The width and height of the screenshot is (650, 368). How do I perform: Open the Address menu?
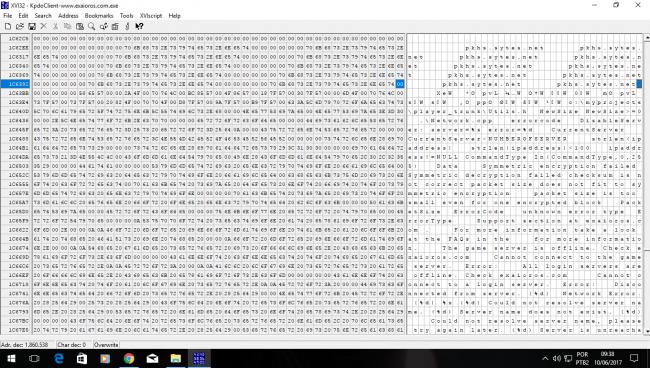tap(68, 16)
